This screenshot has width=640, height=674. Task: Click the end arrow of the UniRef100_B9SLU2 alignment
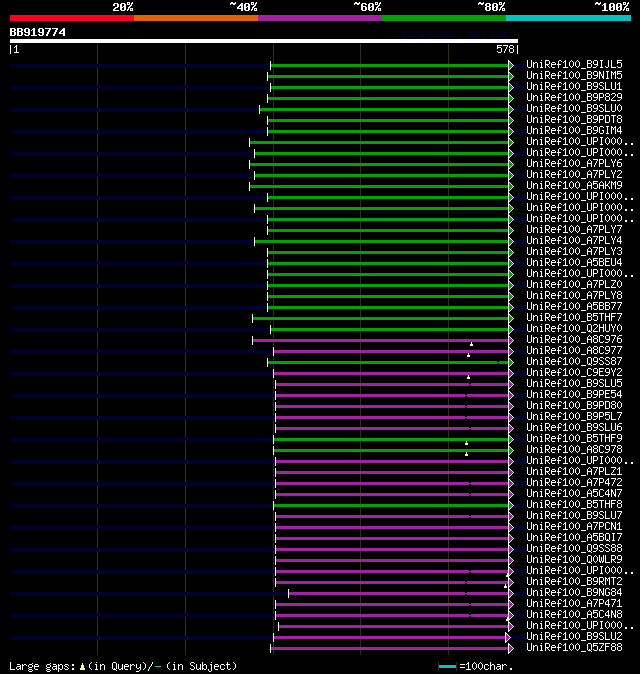click(x=508, y=637)
